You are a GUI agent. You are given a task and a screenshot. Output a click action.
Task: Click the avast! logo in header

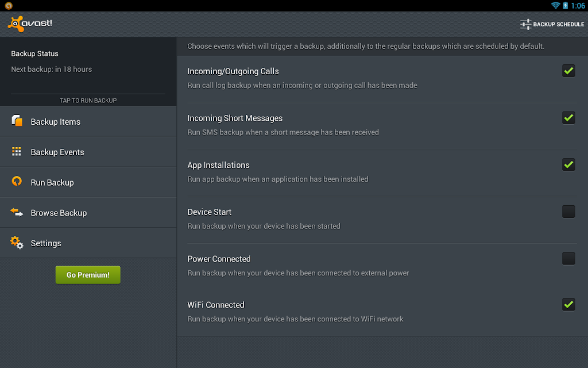[x=30, y=24]
